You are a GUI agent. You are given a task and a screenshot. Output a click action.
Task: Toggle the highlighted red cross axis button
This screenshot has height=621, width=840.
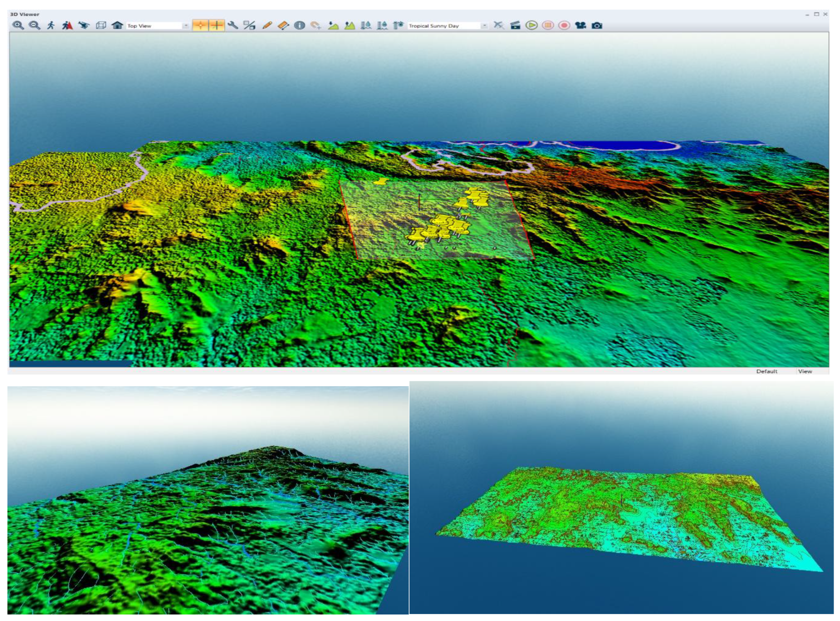217,25
